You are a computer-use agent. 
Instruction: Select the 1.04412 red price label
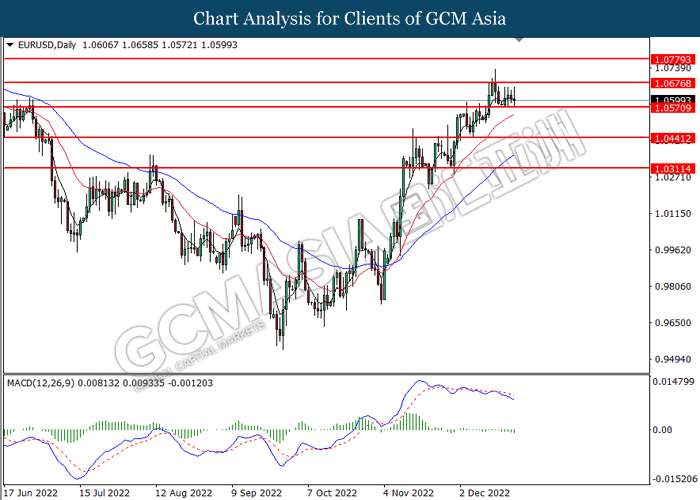coord(673,138)
